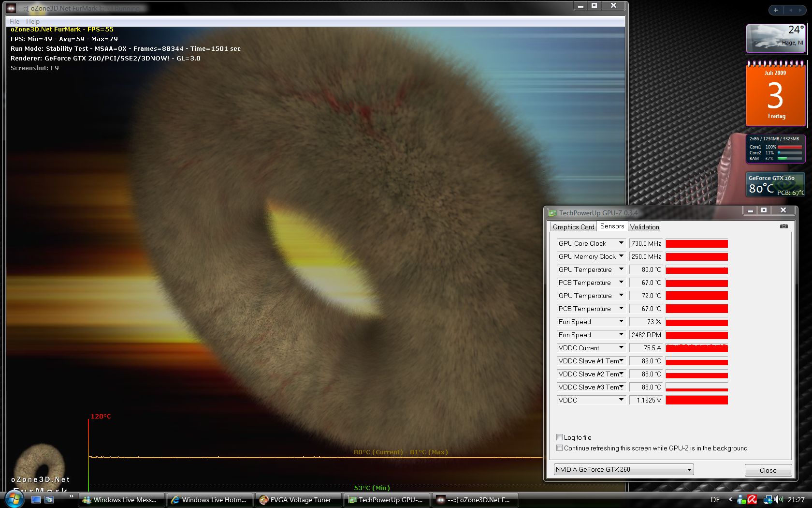The height and width of the screenshot is (508, 812).
Task: Click the 'Screenshot: F9' overlay text
Action: 35,68
